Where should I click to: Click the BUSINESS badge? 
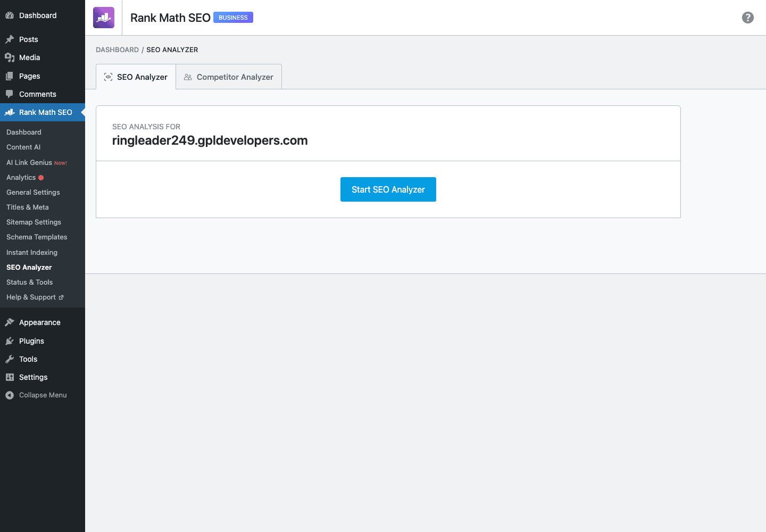233,18
